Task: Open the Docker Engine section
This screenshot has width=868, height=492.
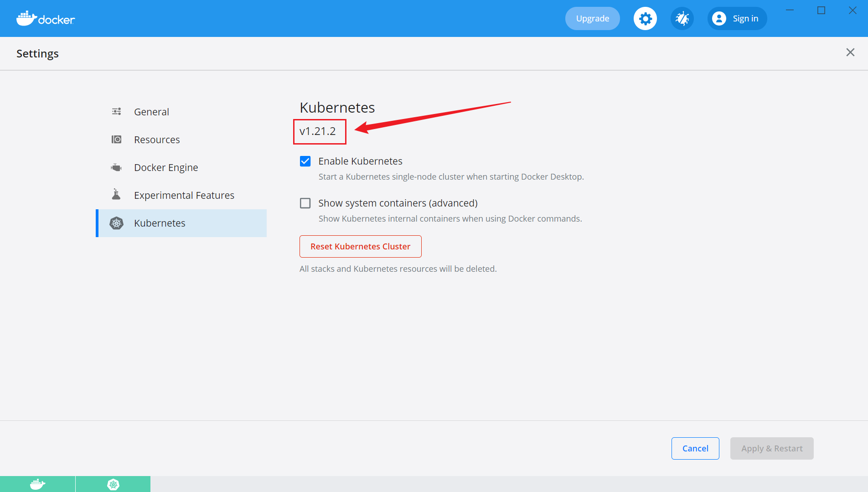Action: 181,167
